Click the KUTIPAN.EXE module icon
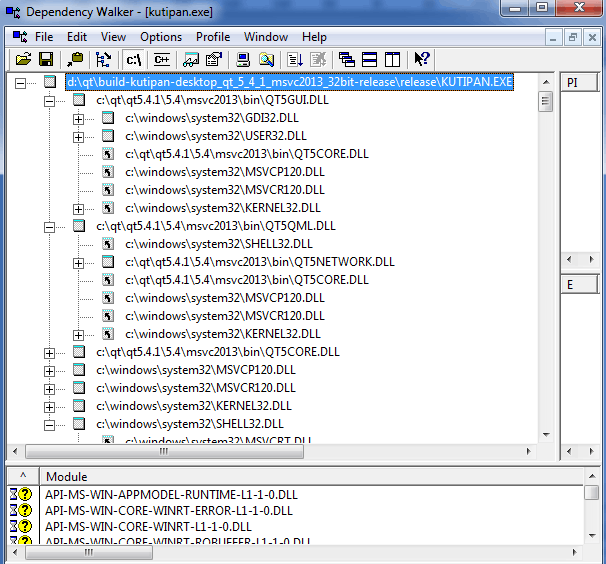 tap(50, 82)
